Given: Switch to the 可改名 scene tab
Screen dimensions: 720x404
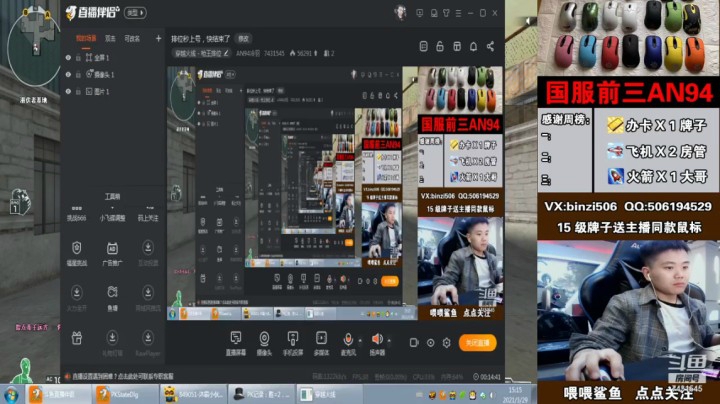Looking at the screenshot, I should (x=132, y=39).
